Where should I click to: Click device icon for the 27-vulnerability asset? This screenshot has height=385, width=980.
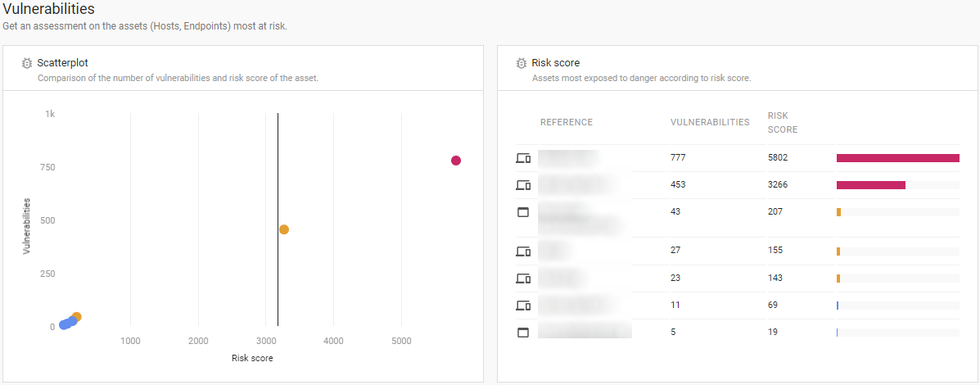(523, 251)
